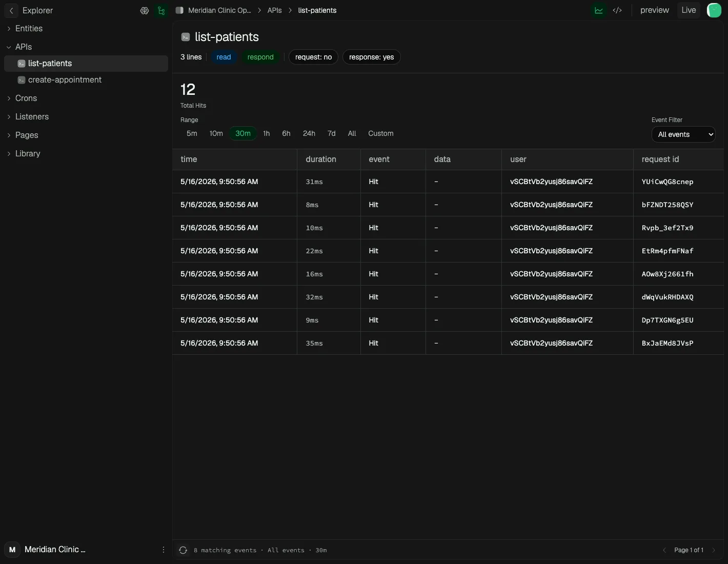This screenshot has height=564, width=728.
Task: Click the list-patients API icon in sidebar
Action: [22, 64]
